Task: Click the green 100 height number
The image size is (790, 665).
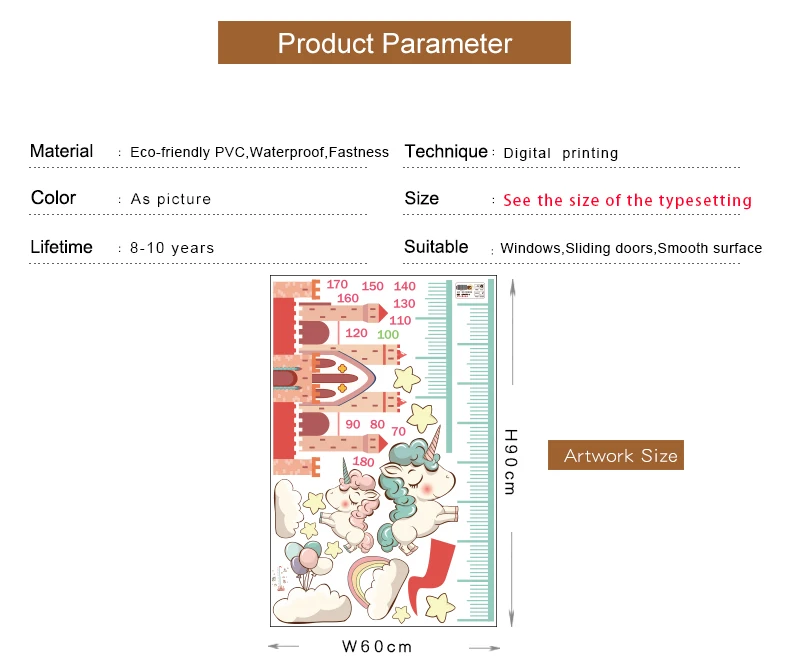Action: (388, 335)
